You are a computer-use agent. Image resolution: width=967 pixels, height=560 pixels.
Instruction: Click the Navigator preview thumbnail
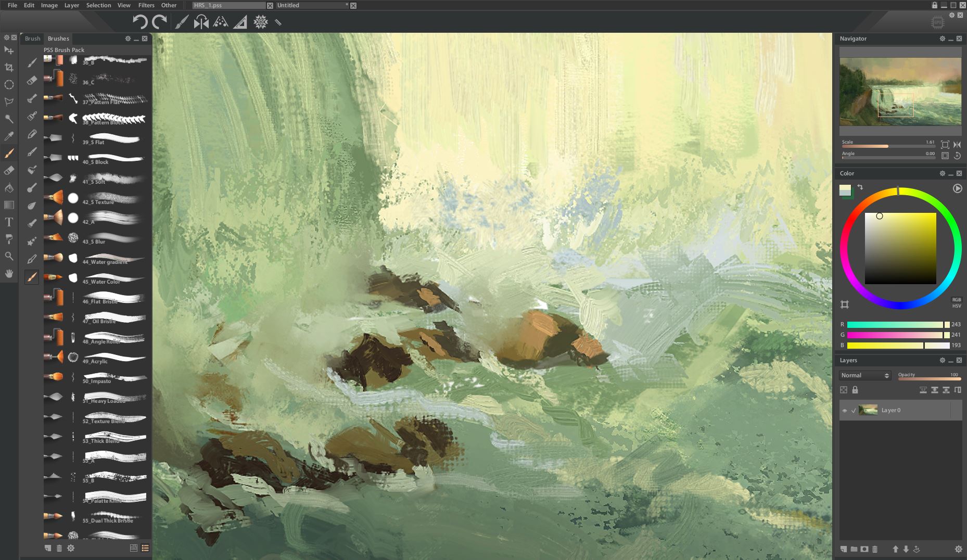click(900, 92)
